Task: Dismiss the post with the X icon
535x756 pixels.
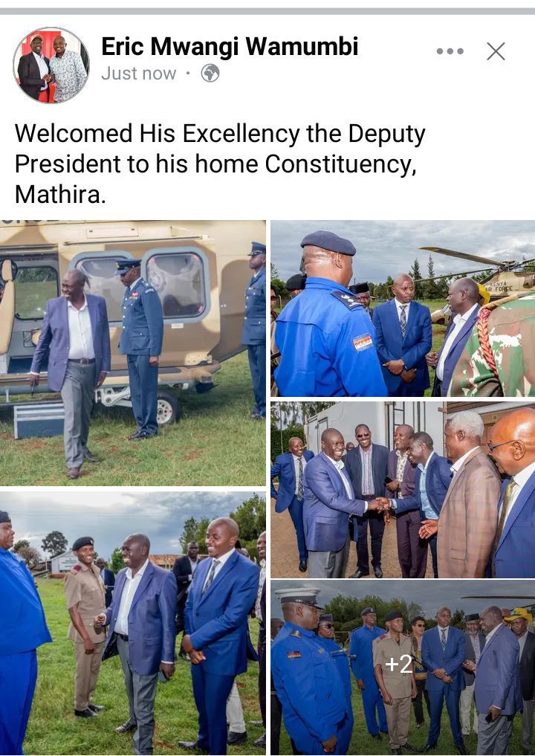Action: coord(496,51)
